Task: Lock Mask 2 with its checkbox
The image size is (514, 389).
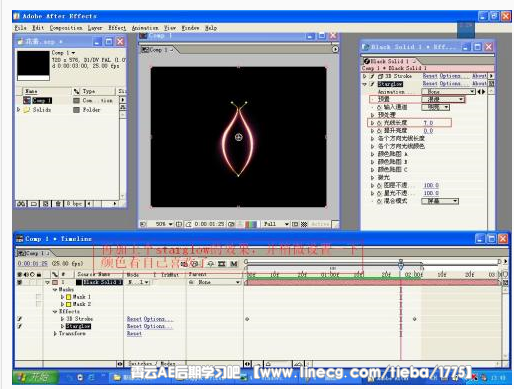Action: click(x=39, y=304)
